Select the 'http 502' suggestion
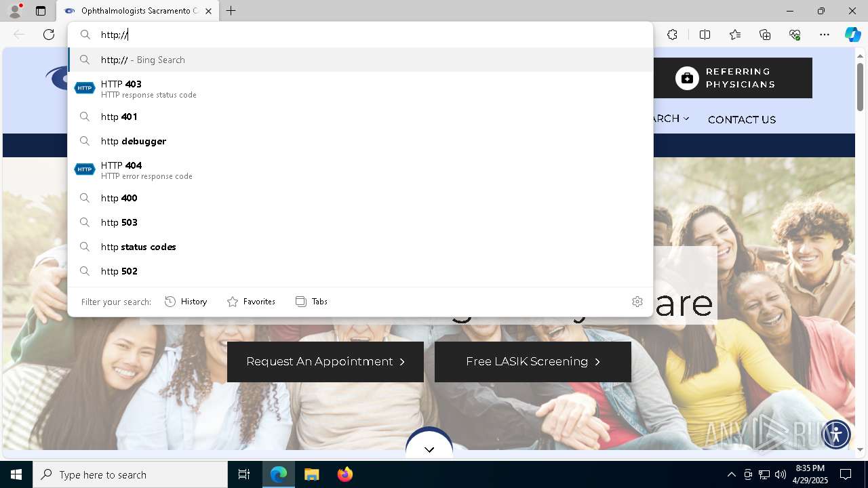This screenshot has height=488, width=868. (x=360, y=271)
